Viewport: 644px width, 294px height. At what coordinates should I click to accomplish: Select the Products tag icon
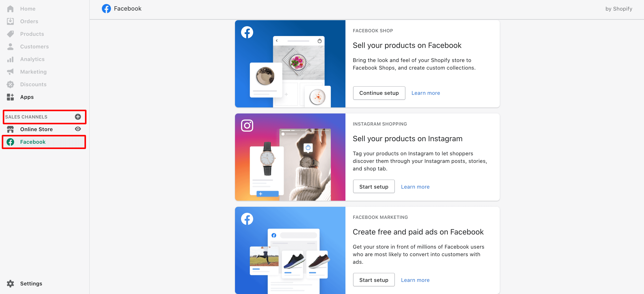pyautogui.click(x=10, y=34)
